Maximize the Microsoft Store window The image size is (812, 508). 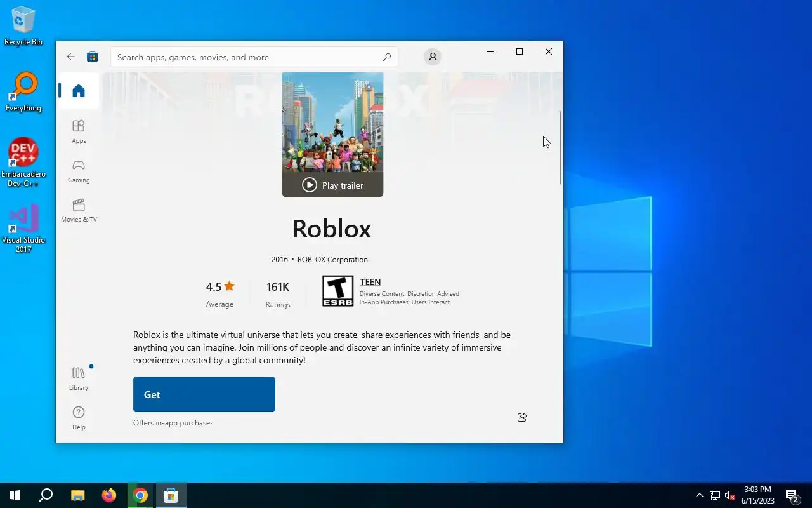[x=519, y=51]
